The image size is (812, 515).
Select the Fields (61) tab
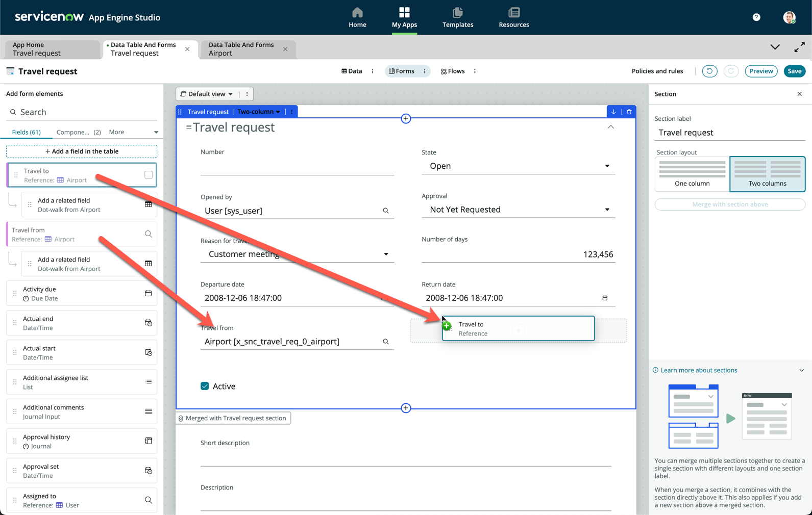click(26, 132)
